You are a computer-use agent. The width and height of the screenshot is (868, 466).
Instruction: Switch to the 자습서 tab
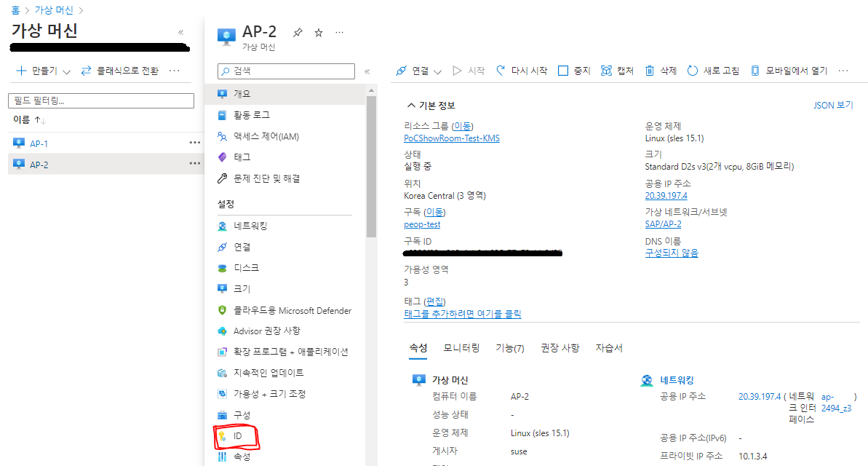pos(609,348)
